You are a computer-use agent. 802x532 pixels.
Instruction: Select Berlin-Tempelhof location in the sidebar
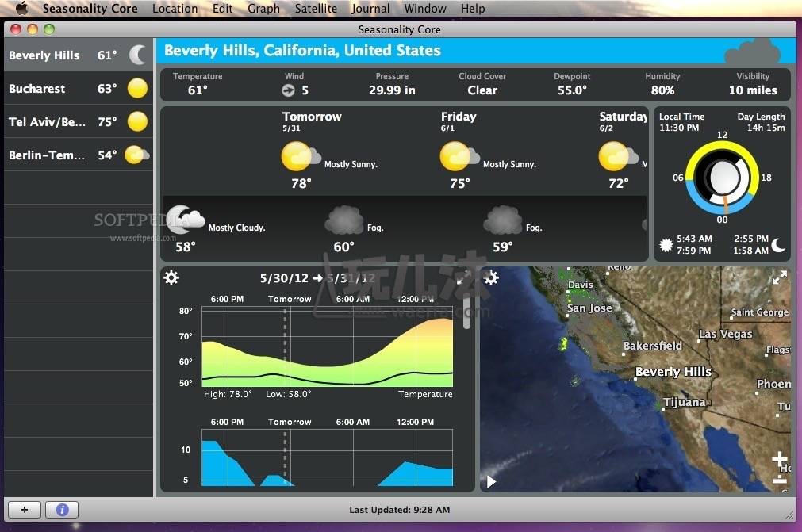pos(79,155)
